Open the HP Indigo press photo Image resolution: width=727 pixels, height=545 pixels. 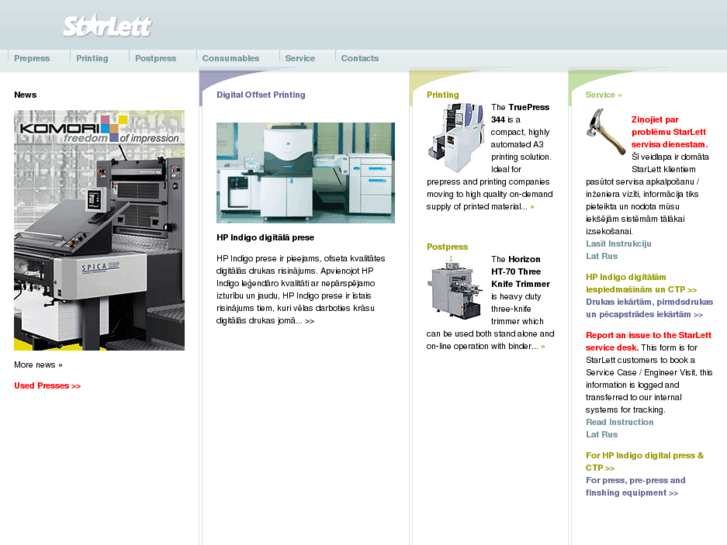pos(306,173)
